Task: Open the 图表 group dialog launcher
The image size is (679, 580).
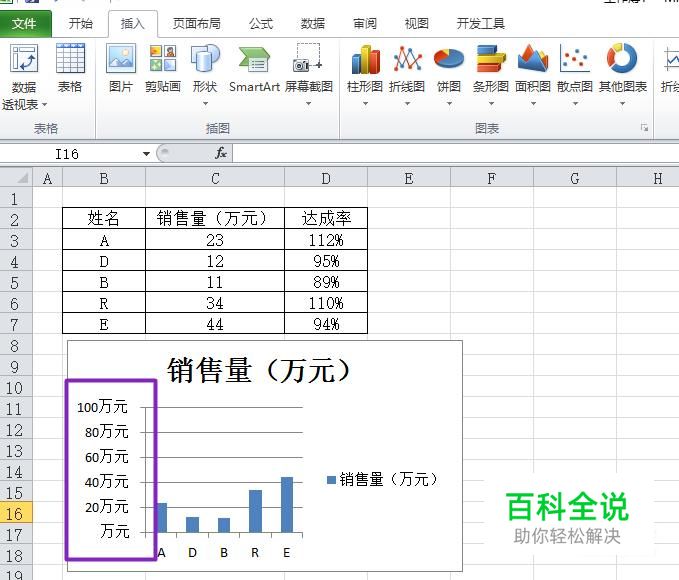Action: pos(644,128)
